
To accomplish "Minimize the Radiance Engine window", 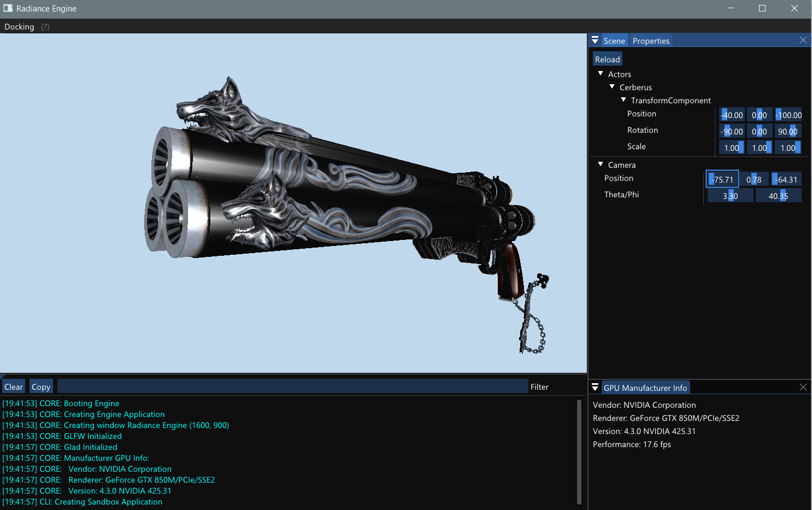I will click(x=731, y=8).
